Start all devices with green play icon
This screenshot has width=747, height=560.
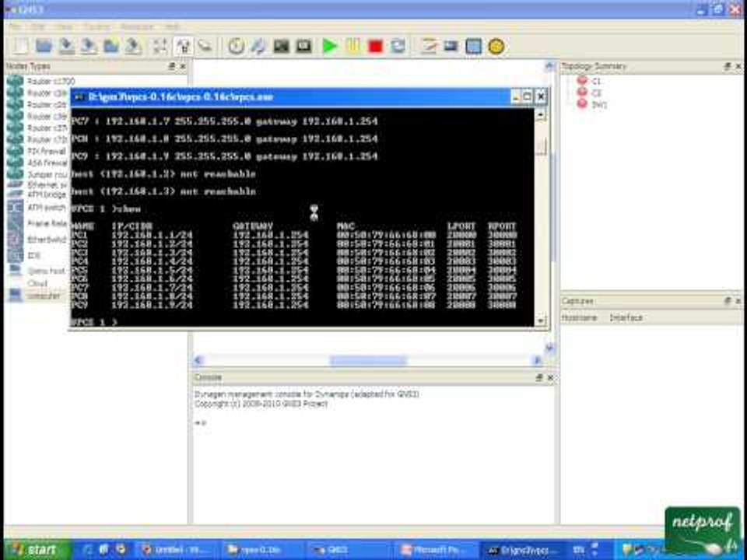[x=330, y=46]
